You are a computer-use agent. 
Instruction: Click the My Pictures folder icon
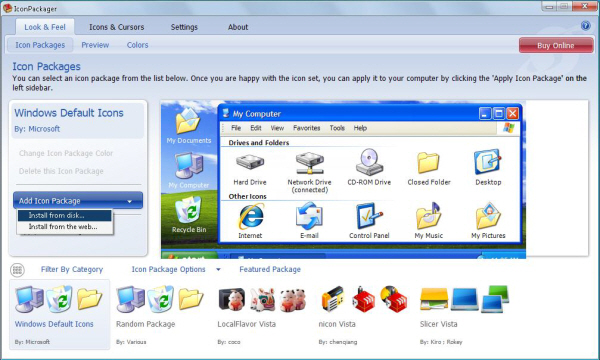click(488, 216)
